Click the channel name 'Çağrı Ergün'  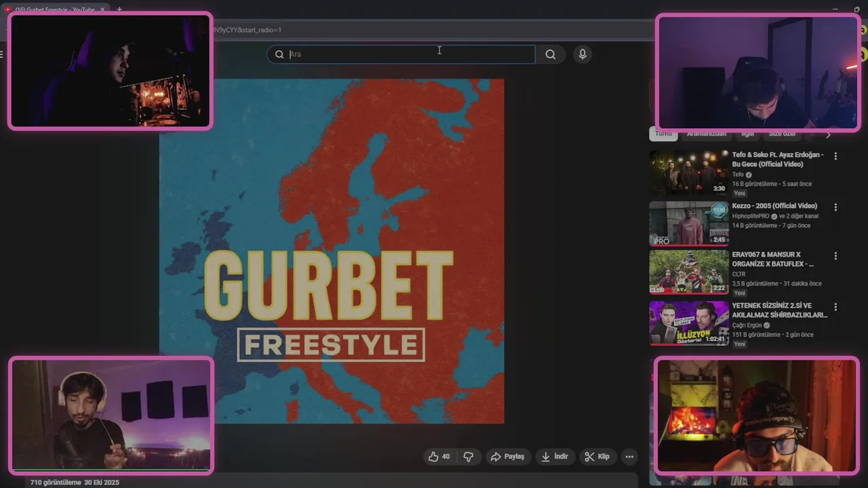747,325
